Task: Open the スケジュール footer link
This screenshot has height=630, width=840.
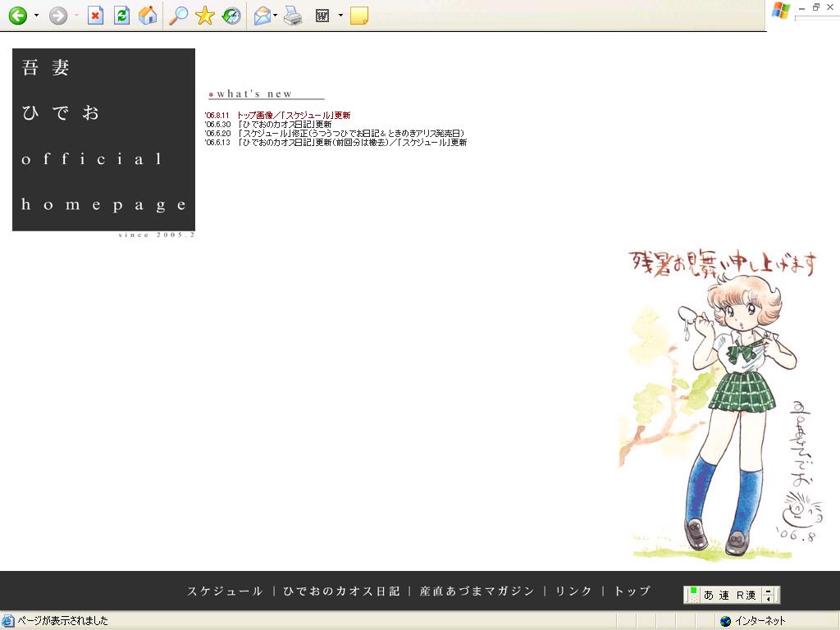Action: click(x=225, y=591)
